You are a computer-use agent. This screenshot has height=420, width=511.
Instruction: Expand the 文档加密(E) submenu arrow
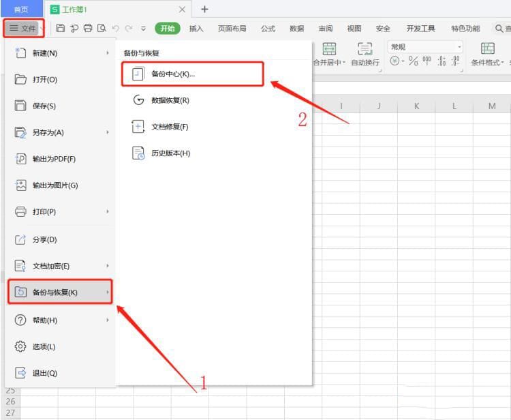click(108, 266)
